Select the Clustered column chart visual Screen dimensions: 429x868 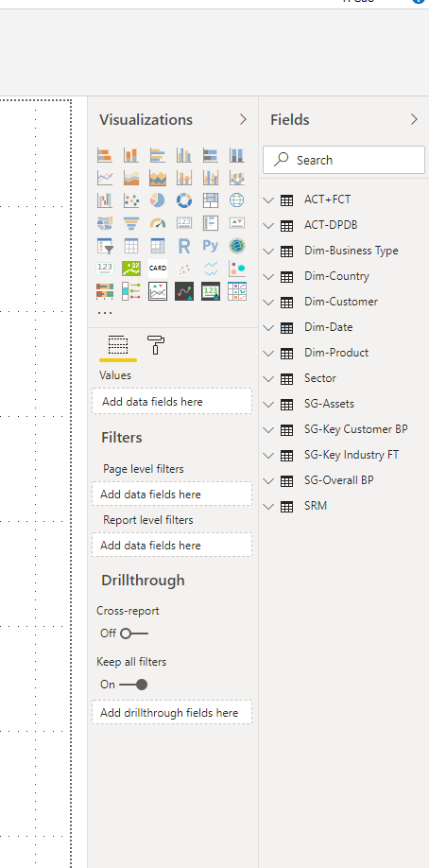(183, 155)
